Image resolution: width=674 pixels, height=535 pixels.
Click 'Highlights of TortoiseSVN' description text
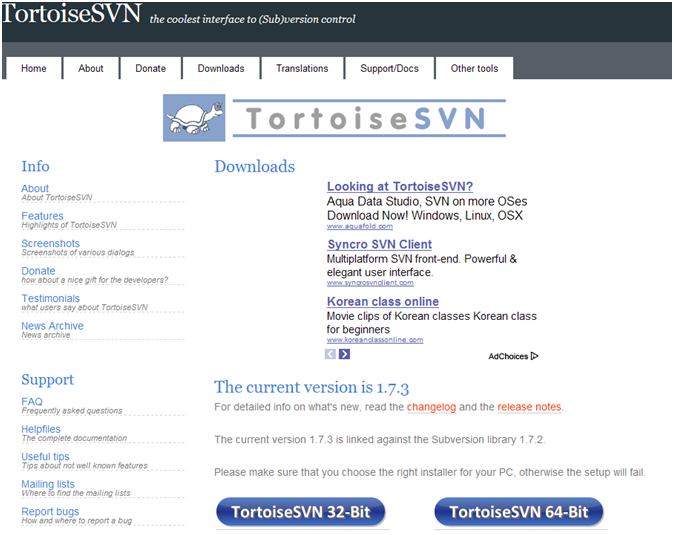tap(69, 225)
